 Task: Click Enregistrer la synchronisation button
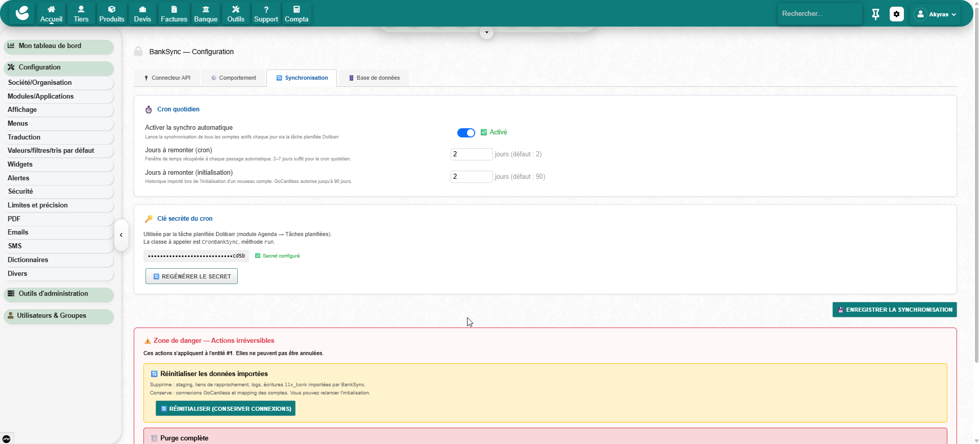click(x=894, y=310)
